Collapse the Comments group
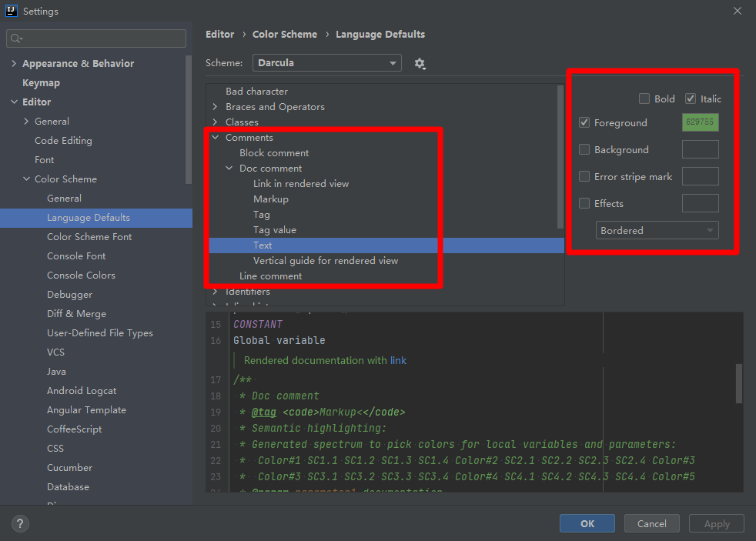Image resolution: width=756 pixels, height=541 pixels. (x=215, y=137)
